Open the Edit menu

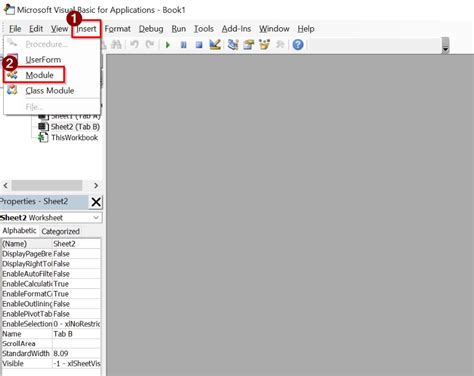click(36, 29)
